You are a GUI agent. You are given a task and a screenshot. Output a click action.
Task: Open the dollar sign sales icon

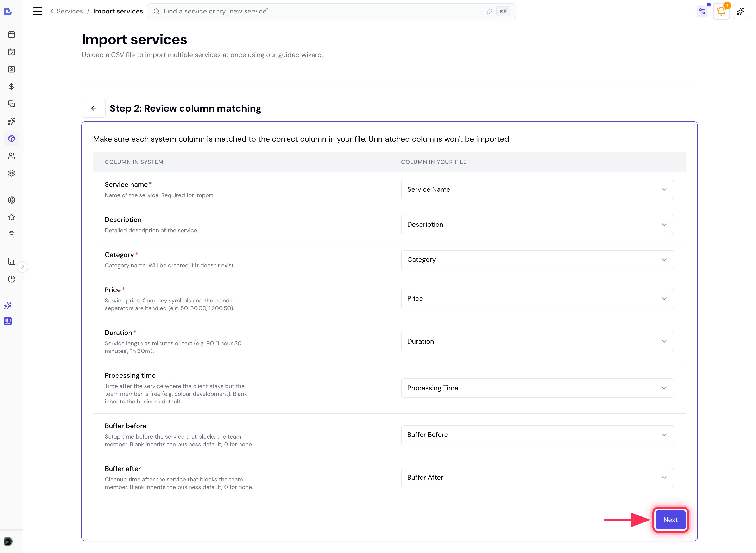tap(11, 87)
